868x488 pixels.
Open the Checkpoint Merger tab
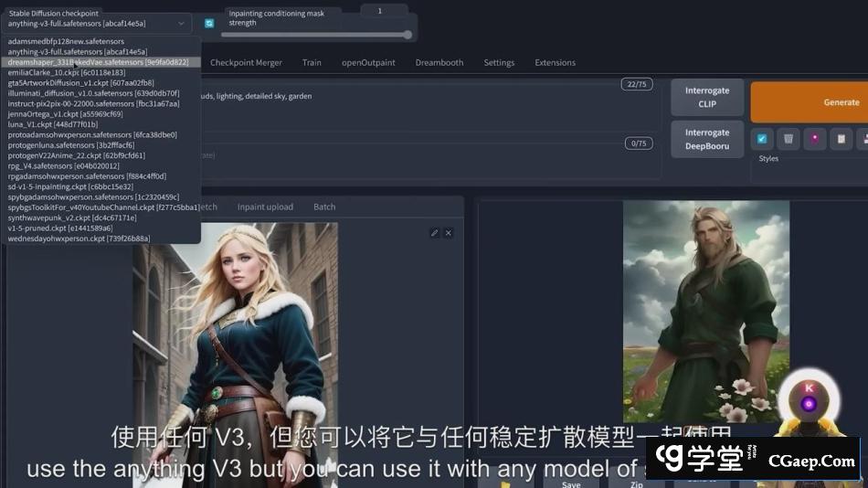tap(246, 63)
